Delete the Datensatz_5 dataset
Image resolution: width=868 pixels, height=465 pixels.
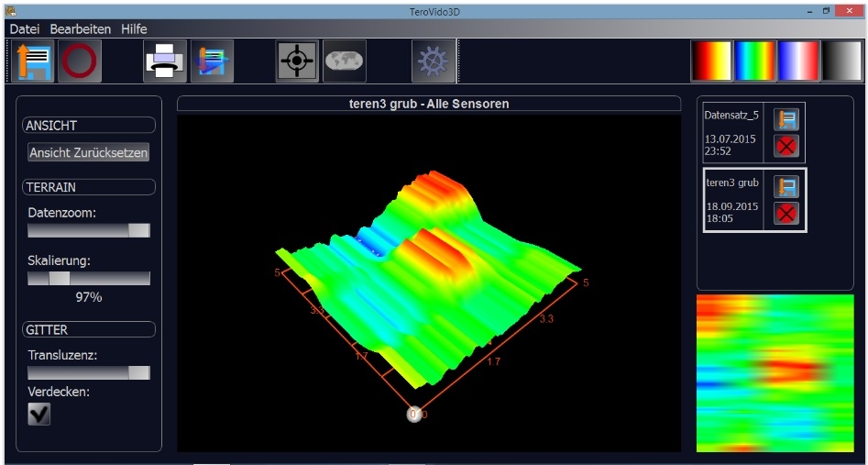click(786, 146)
